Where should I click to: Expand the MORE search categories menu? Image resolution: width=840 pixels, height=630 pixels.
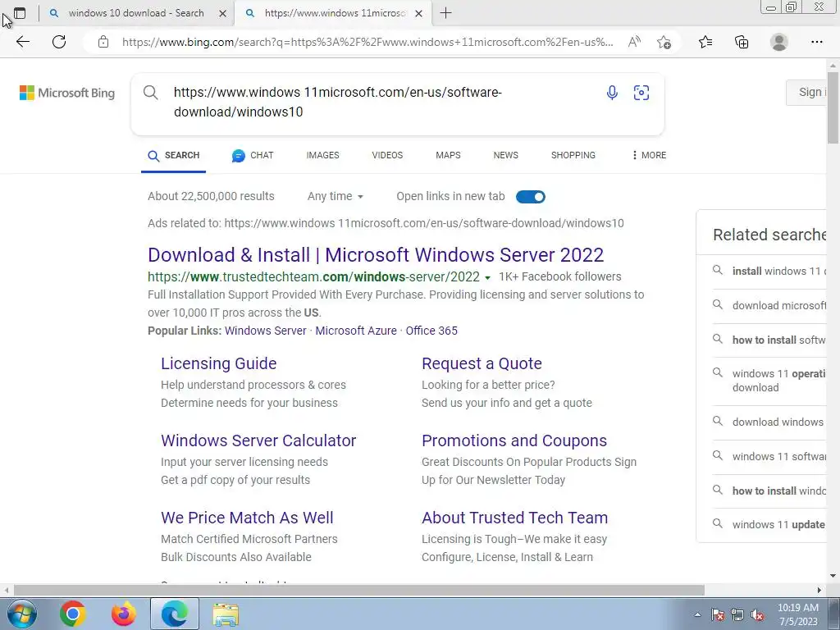point(649,155)
